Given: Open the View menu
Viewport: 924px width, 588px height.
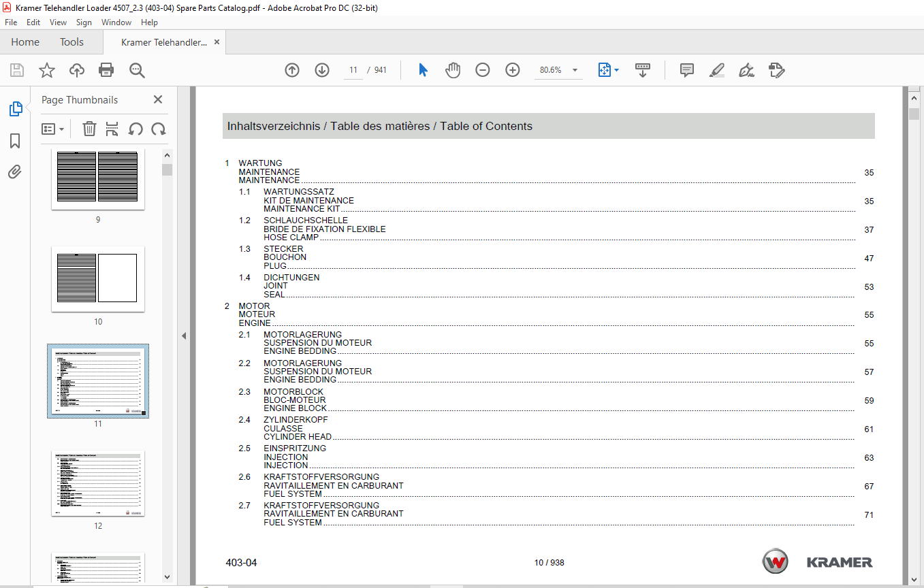Looking at the screenshot, I should click(59, 22).
